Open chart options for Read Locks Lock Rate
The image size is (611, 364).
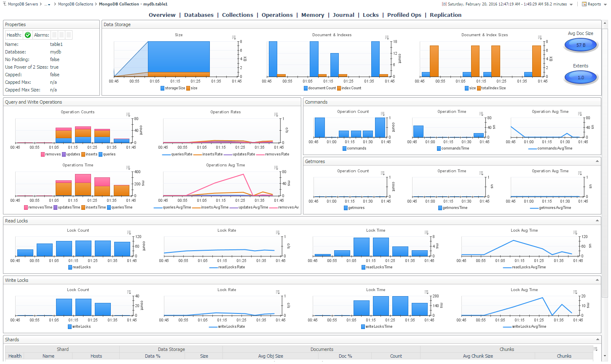coord(278,233)
